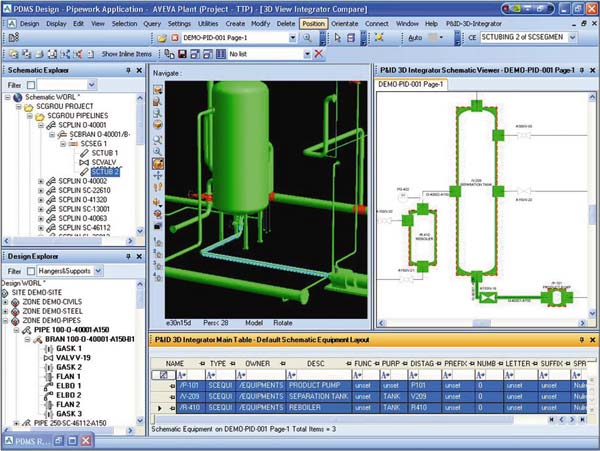Click the save disk icon in the list toolbar
Viewport: 600px width, 451px height.
[x=182, y=54]
